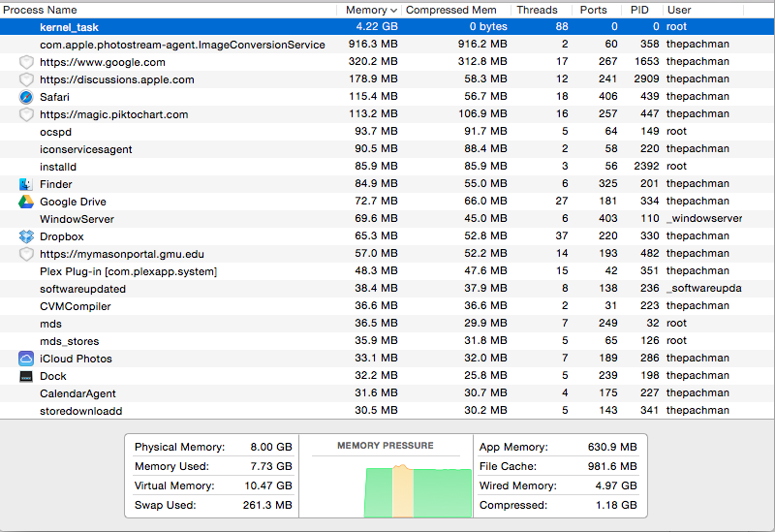Screen dimensions: 775x532
Task: Click the Google Drive triangle icon
Action: pos(26,202)
